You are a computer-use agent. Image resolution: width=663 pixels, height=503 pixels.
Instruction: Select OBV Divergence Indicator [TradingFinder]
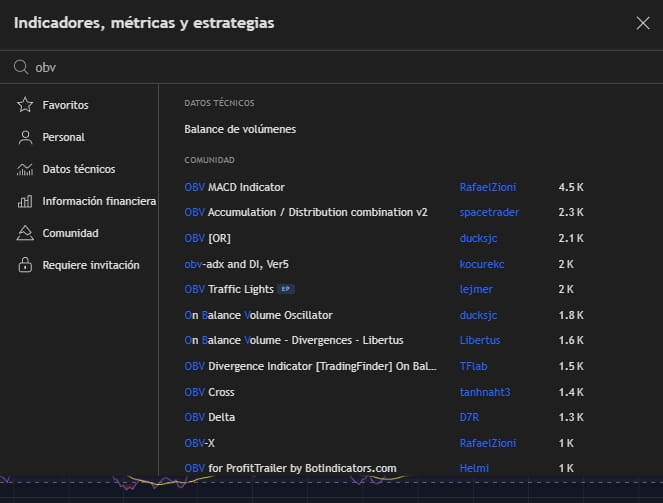pos(310,366)
